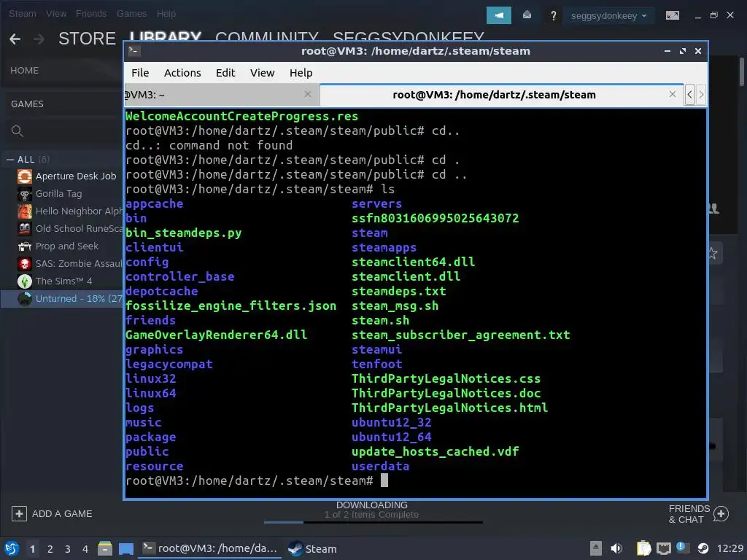Switch to the '@VM3: ~' terminal tab
The image size is (747, 560).
pos(222,95)
